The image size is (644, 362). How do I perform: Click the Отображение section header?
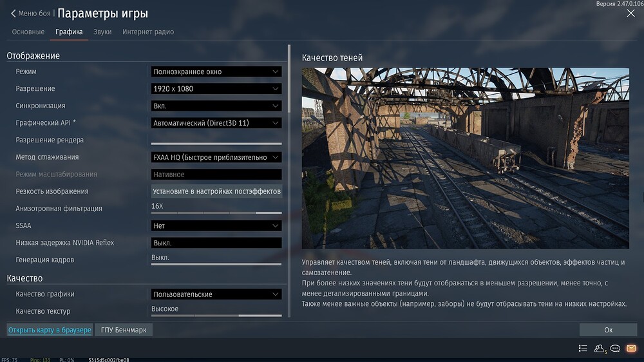tap(33, 55)
